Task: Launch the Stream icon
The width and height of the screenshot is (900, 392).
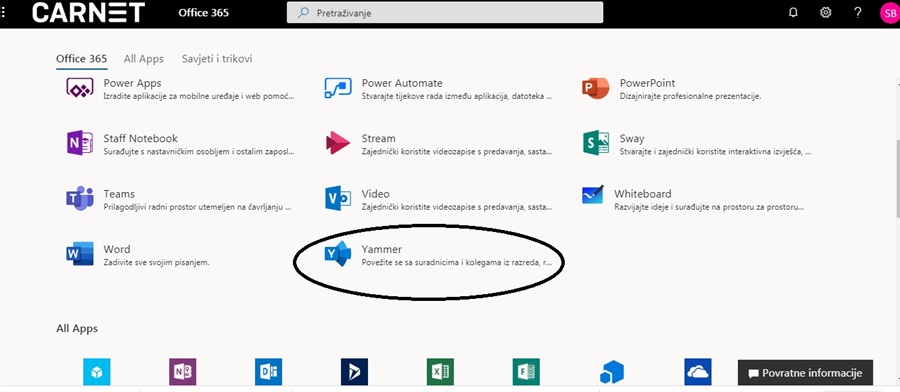Action: (x=338, y=143)
